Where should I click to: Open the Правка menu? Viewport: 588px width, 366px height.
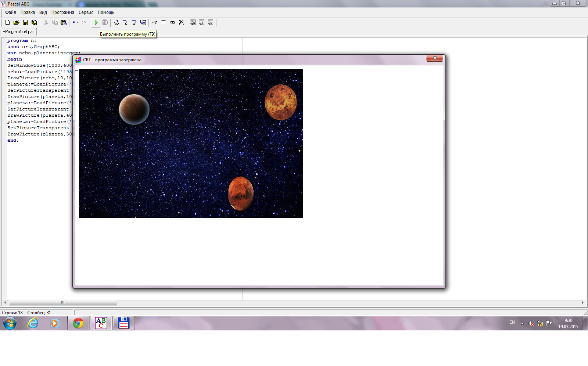click(28, 12)
